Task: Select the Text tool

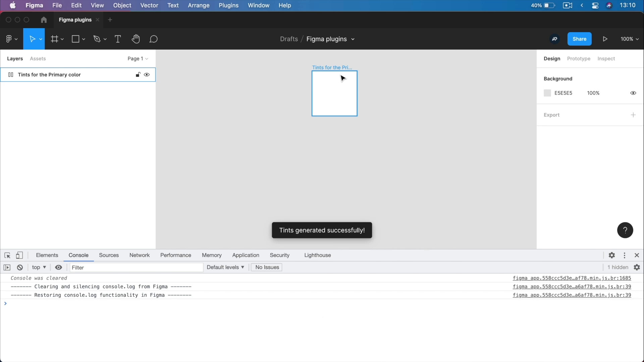Action: click(x=118, y=39)
